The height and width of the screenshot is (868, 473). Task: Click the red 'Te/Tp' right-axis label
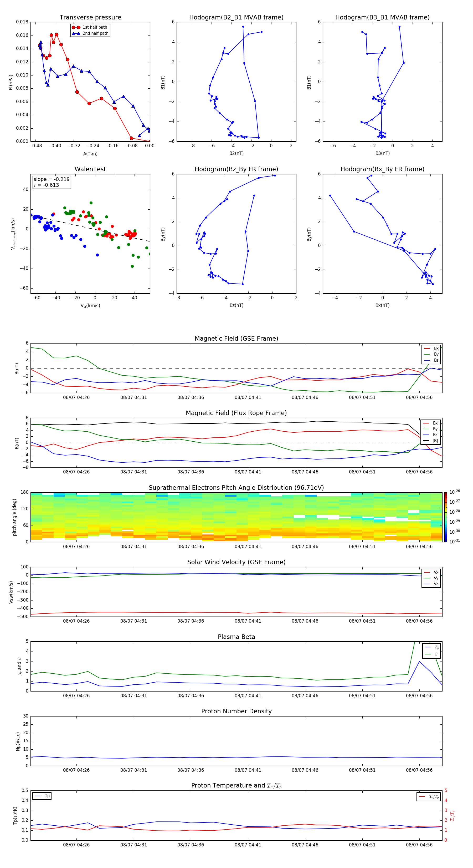[453, 815]
